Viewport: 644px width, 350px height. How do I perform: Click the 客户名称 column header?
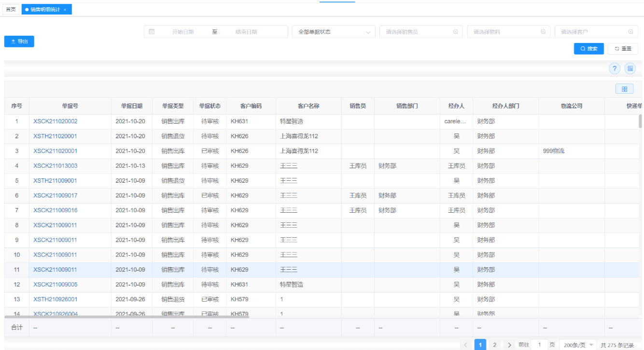(308, 106)
